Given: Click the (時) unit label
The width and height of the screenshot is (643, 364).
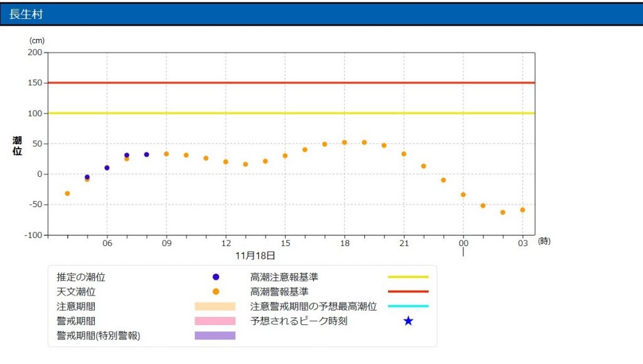Looking at the screenshot, I should pyautogui.click(x=544, y=242).
